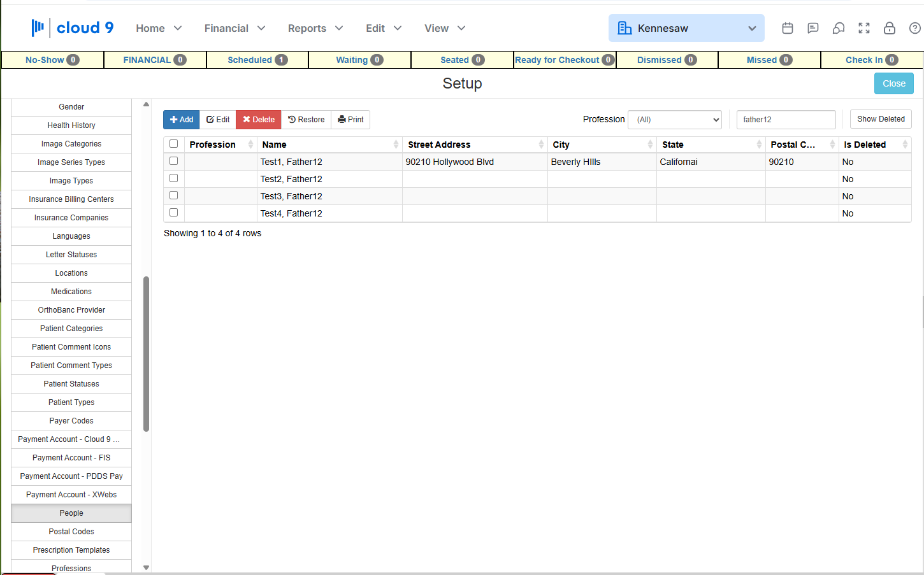This screenshot has height=575, width=924.
Task: Click the 90210 Hollywood Blvd cell
Action: (475, 162)
